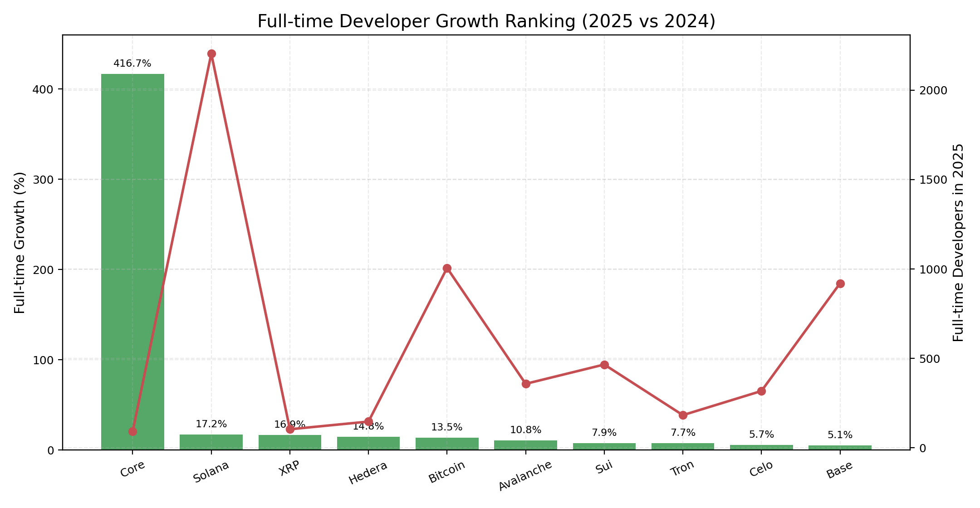Select the red line marker for Base
Screen dimensions: 980x508
point(840,284)
